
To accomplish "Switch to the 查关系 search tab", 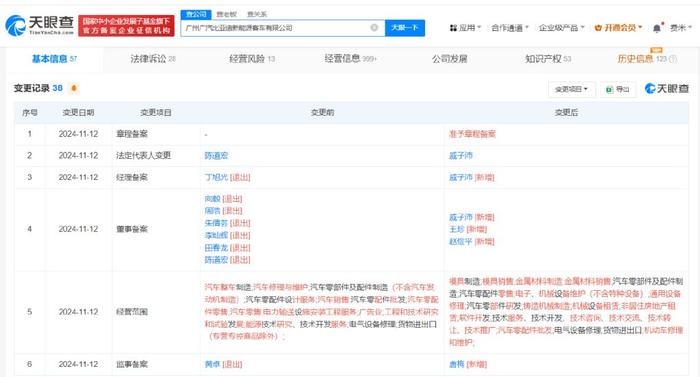I will point(257,14).
